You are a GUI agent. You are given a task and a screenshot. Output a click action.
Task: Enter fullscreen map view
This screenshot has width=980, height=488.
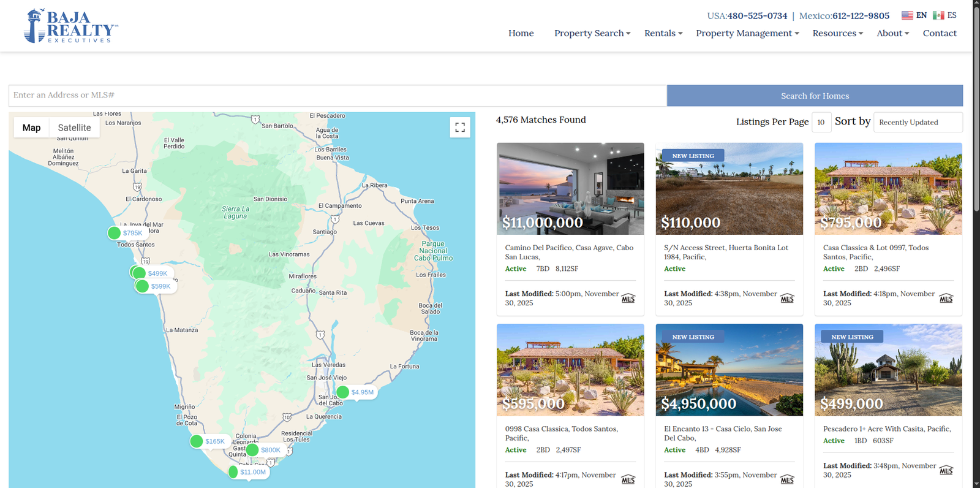pos(460,128)
